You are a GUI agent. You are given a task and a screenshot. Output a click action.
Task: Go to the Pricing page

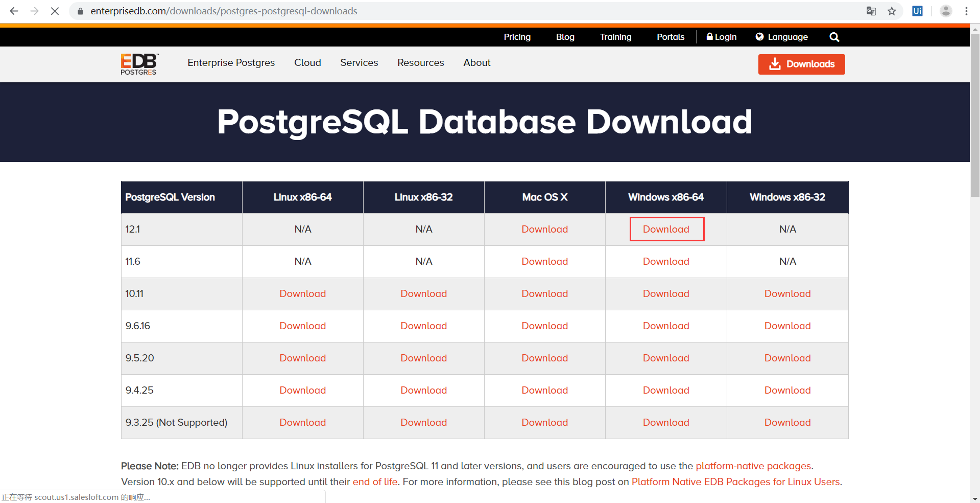(x=517, y=37)
